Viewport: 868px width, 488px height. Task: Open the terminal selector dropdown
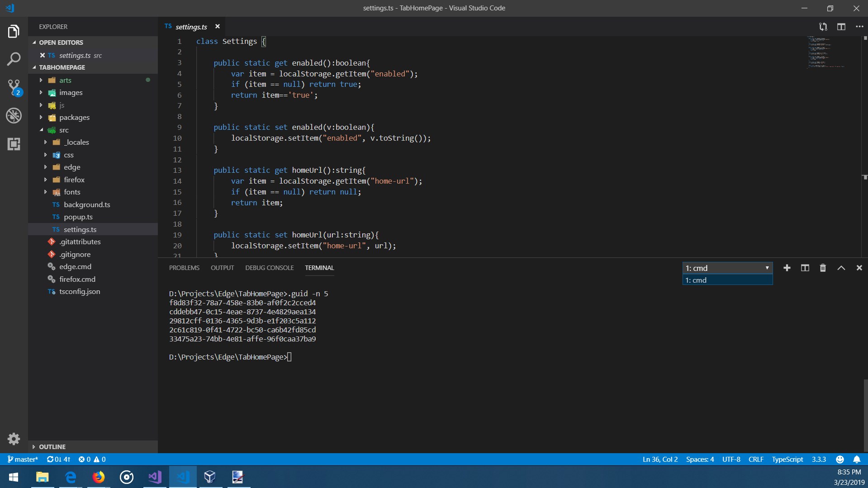point(727,268)
